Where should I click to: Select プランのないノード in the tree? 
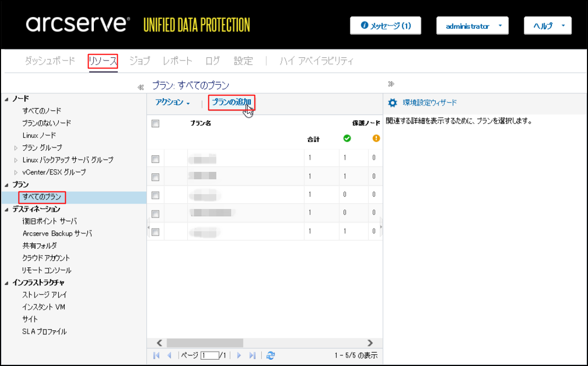click(x=47, y=123)
